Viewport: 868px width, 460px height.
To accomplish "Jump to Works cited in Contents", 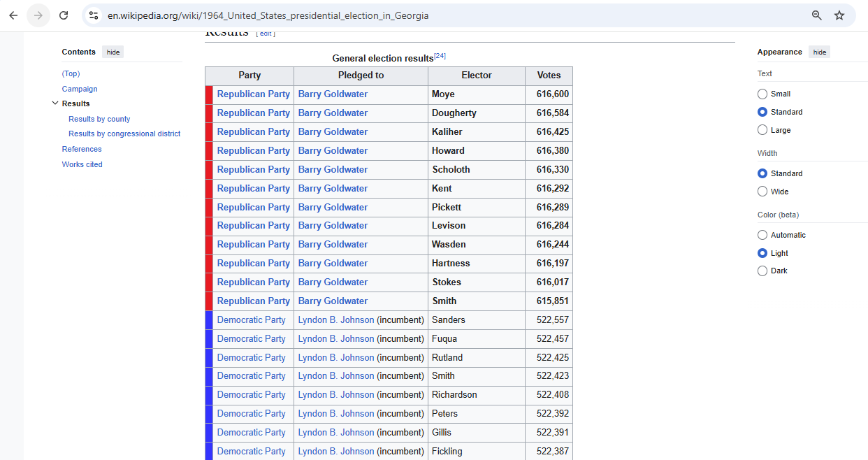I will (x=82, y=164).
